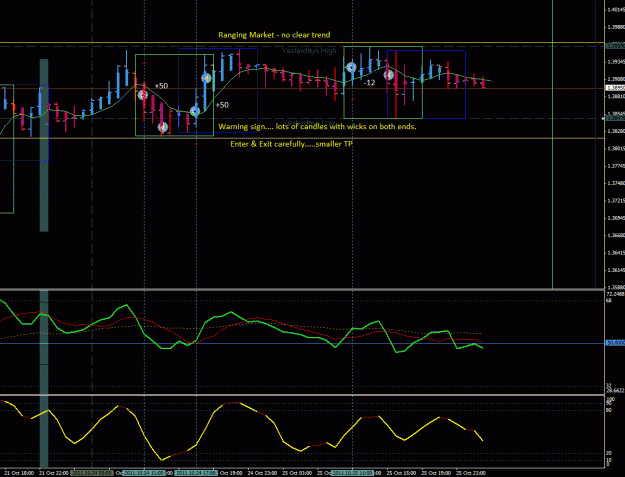Click the highlighted 2011.10.24 17:00 time label
The image size is (625, 477).
[x=196, y=473]
